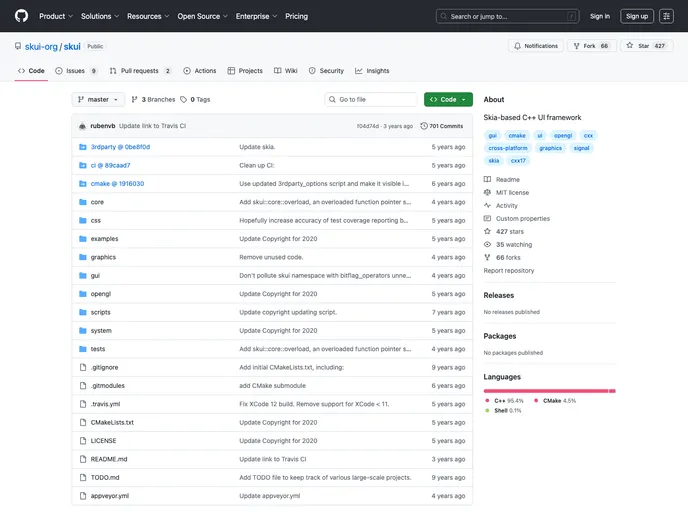
Task: Click the Sign up button
Action: pos(637,16)
